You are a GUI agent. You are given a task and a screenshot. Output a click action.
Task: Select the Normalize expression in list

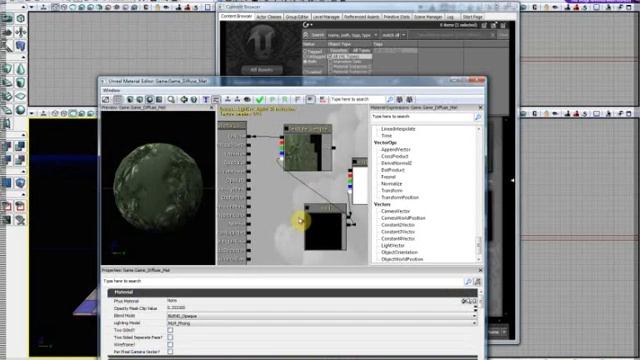[391, 184]
